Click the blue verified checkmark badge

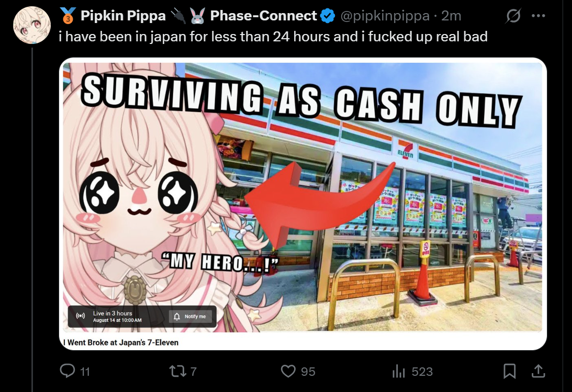point(327,16)
